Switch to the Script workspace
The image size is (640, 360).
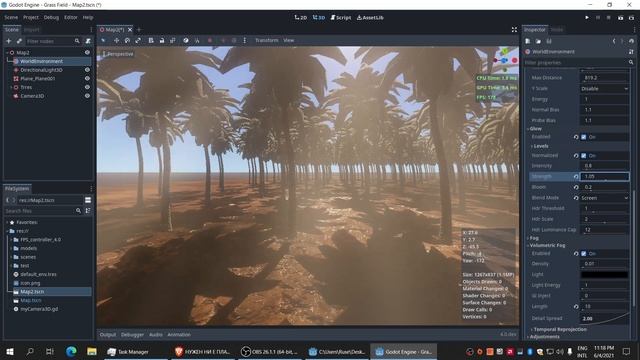[x=340, y=18]
